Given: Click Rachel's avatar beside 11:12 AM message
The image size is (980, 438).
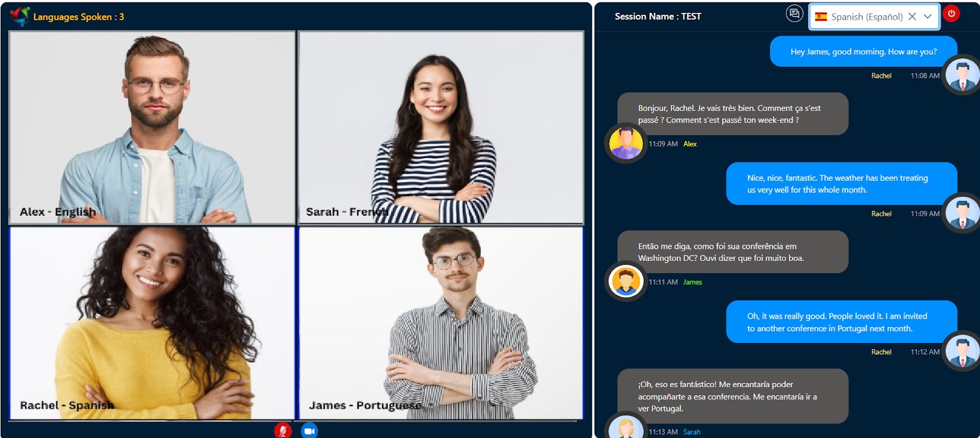Looking at the screenshot, I should pos(962,352).
